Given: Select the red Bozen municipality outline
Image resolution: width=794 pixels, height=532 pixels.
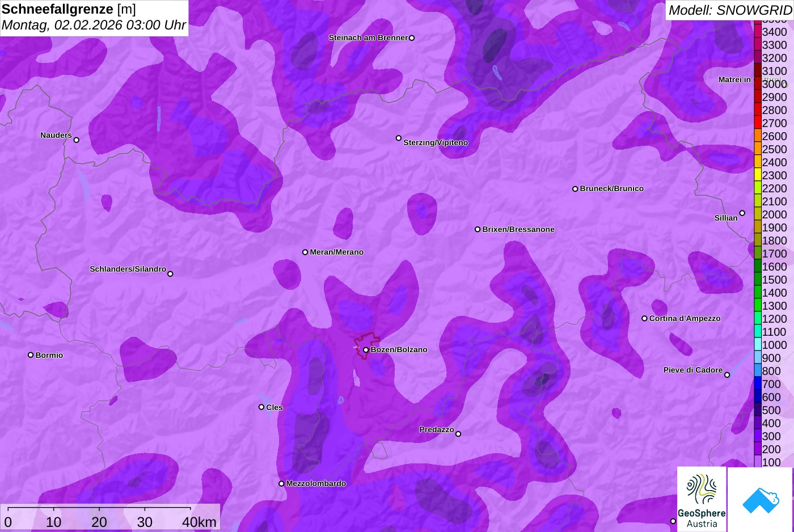Looking at the screenshot, I should tap(366, 345).
